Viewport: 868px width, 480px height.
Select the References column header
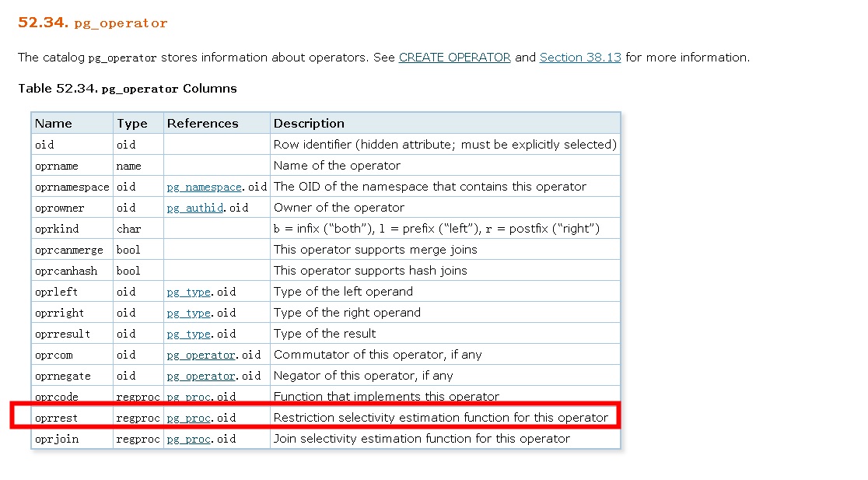[200, 123]
